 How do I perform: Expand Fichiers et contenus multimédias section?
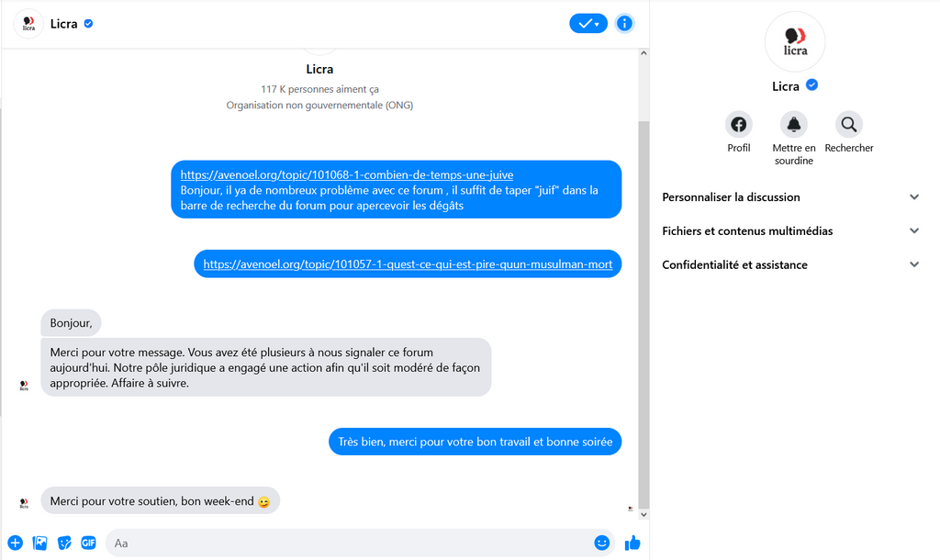tap(790, 230)
